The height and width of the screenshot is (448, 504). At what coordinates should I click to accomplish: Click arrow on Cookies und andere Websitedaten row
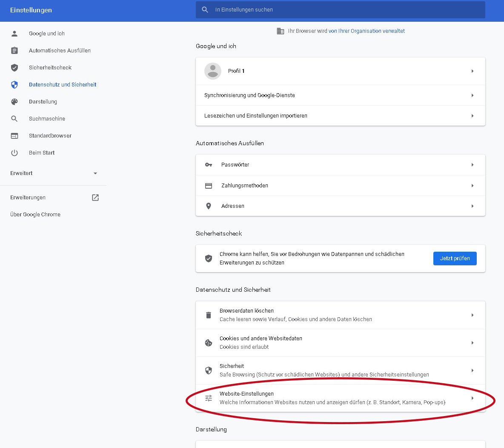tap(472, 343)
